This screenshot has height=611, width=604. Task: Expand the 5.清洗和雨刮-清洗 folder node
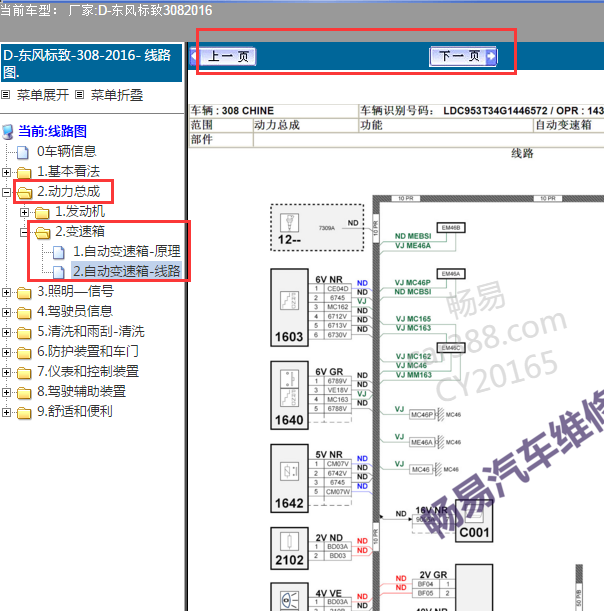(6, 332)
